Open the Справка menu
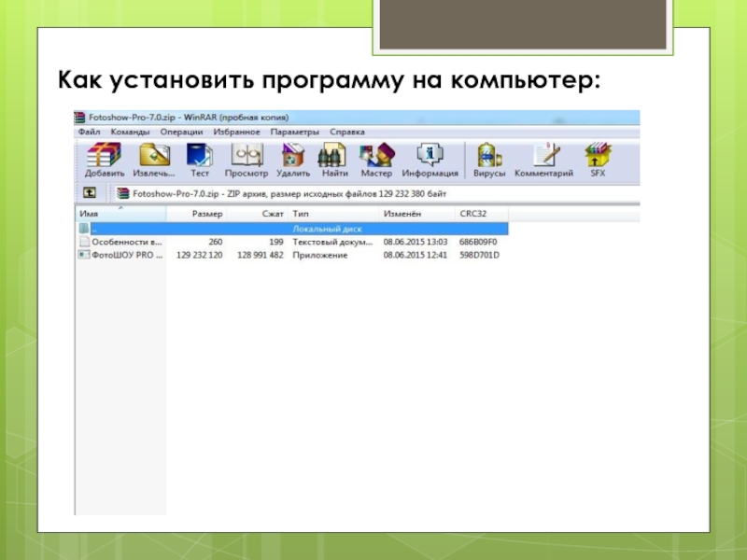Image resolution: width=747 pixels, height=560 pixels. pyautogui.click(x=347, y=132)
